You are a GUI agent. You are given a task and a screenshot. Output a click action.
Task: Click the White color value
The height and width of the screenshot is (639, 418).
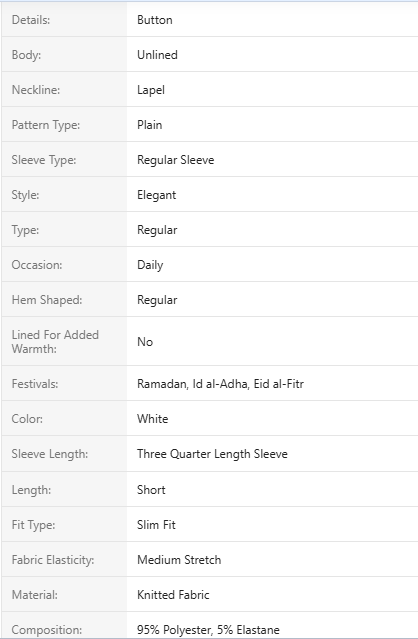point(153,419)
